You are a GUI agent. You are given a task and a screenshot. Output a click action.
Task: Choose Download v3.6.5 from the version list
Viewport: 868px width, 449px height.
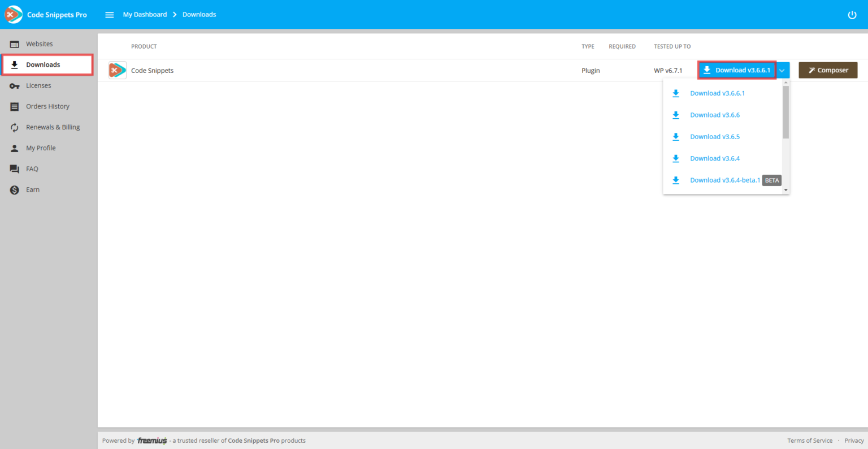[715, 137]
